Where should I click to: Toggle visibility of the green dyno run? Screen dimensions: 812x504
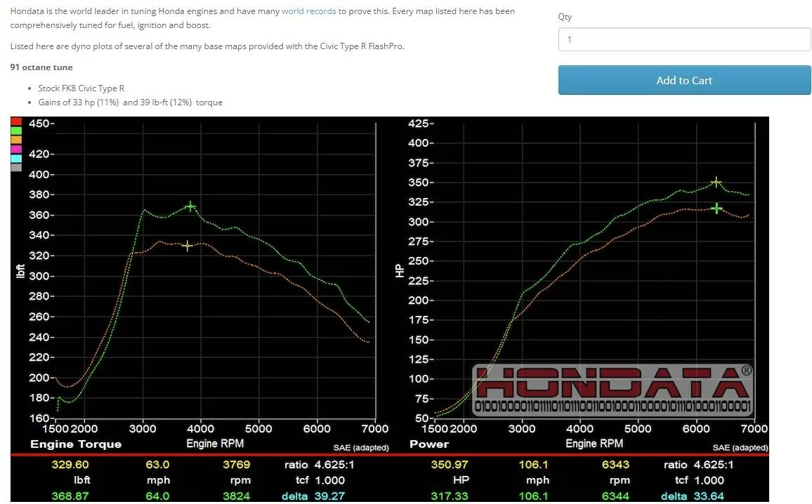16,131
